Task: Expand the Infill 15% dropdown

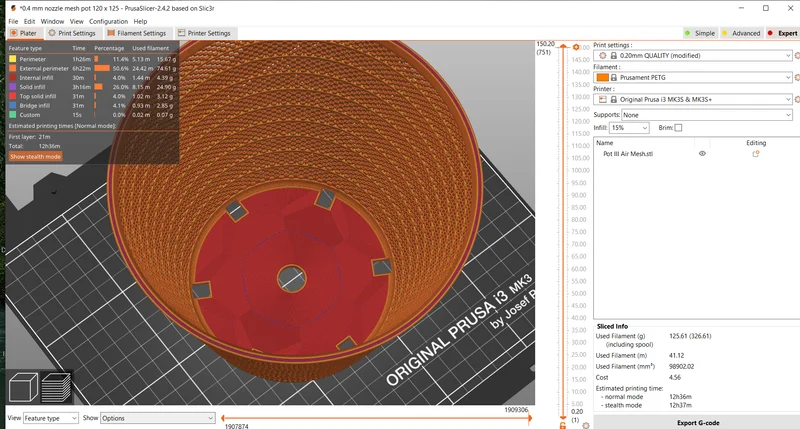Action: 629,128
